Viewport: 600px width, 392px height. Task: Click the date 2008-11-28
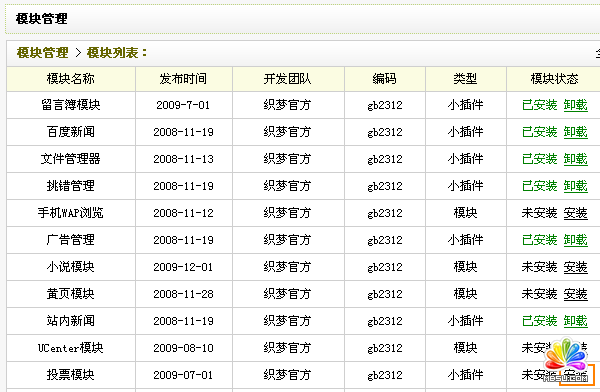pyautogui.click(x=183, y=294)
